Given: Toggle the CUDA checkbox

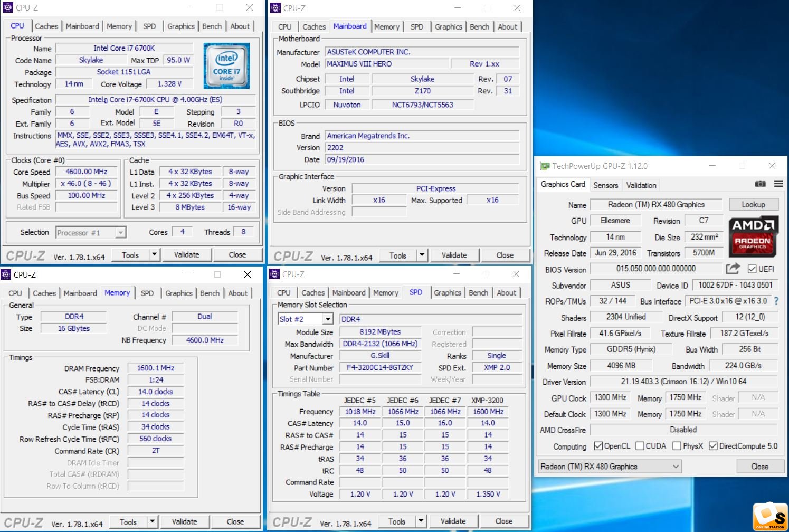Looking at the screenshot, I should pos(640,446).
